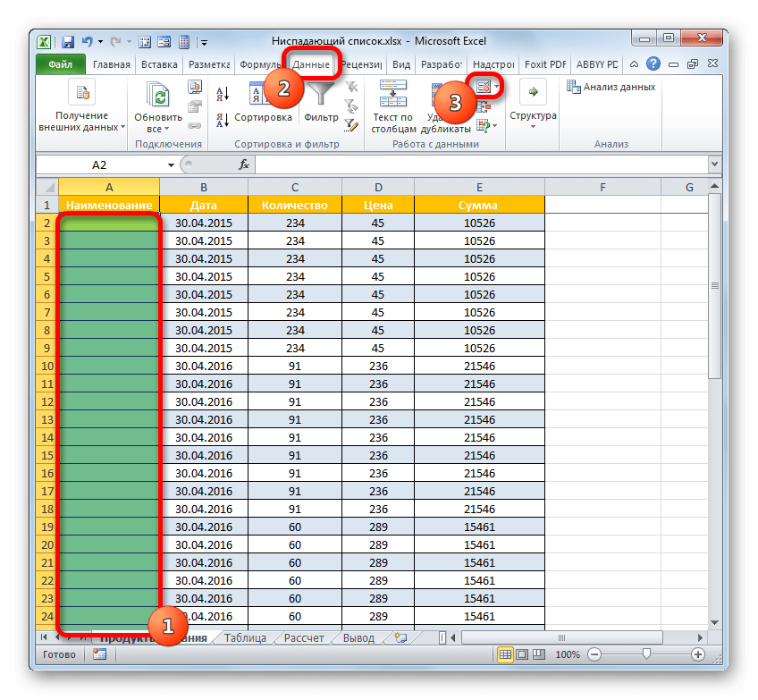This screenshot has width=758, height=700.
Task: Open the Обновить все dropdown arrow
Action: (166, 129)
